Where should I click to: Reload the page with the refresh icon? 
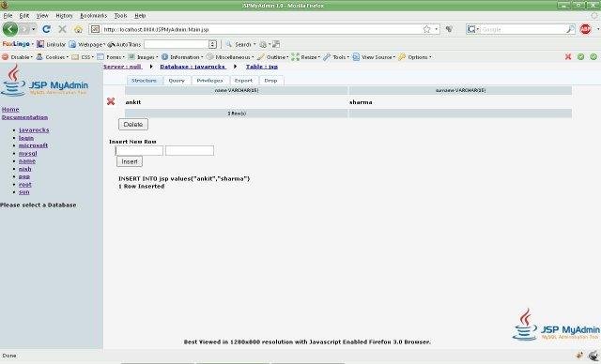pyautogui.click(x=46, y=29)
